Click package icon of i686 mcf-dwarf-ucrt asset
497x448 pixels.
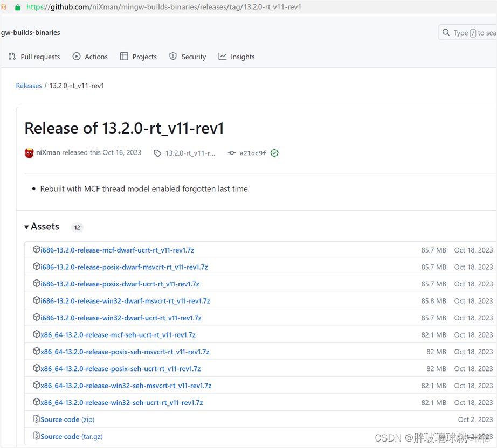coord(37,249)
